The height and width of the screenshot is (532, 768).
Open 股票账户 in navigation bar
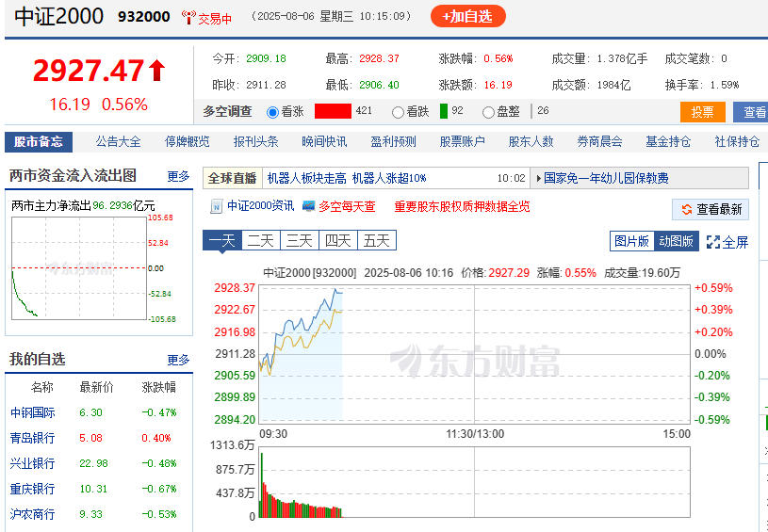click(x=463, y=142)
